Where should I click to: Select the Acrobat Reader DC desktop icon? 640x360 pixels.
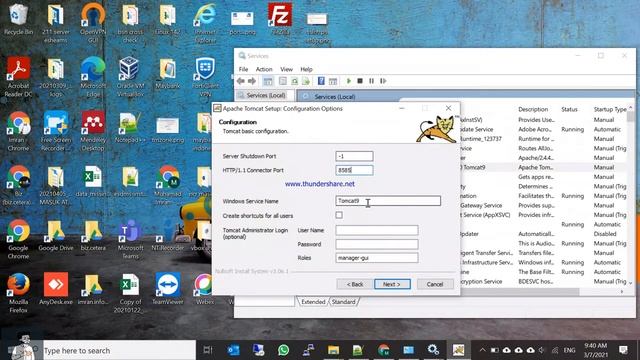click(x=17, y=77)
